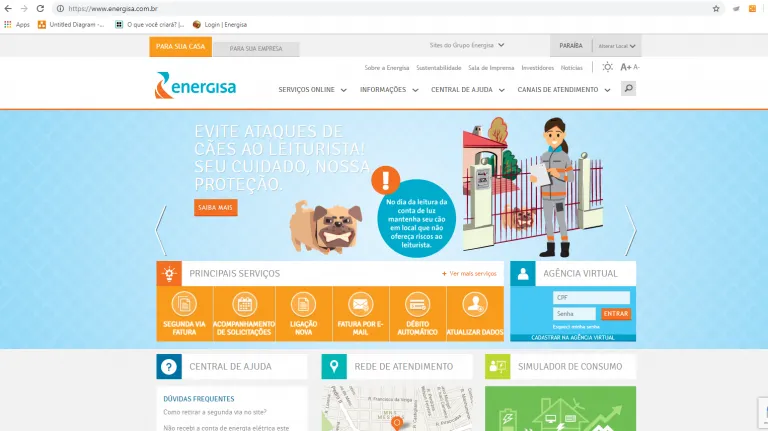Expand Sites do Grupo Energisa dropdown

[467, 45]
